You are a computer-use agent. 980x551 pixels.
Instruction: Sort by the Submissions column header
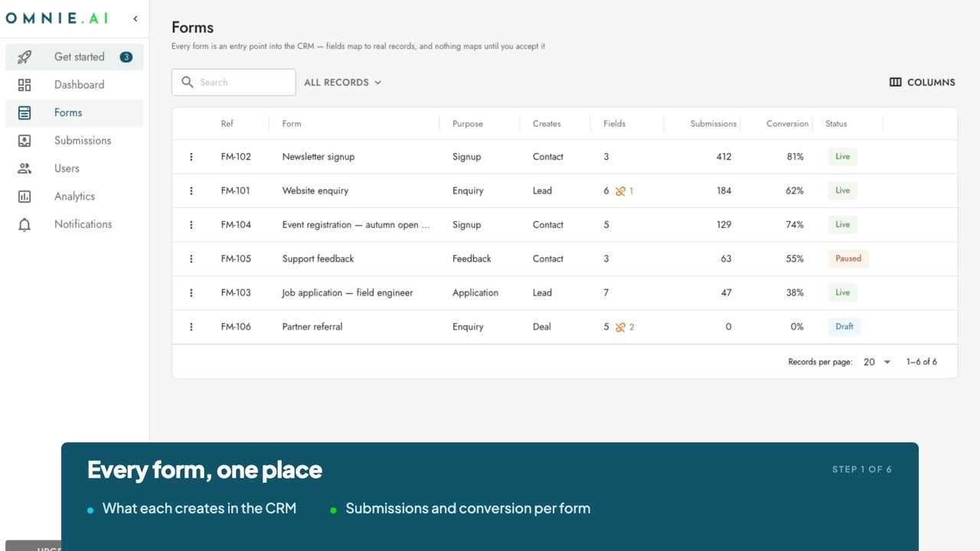tap(713, 123)
